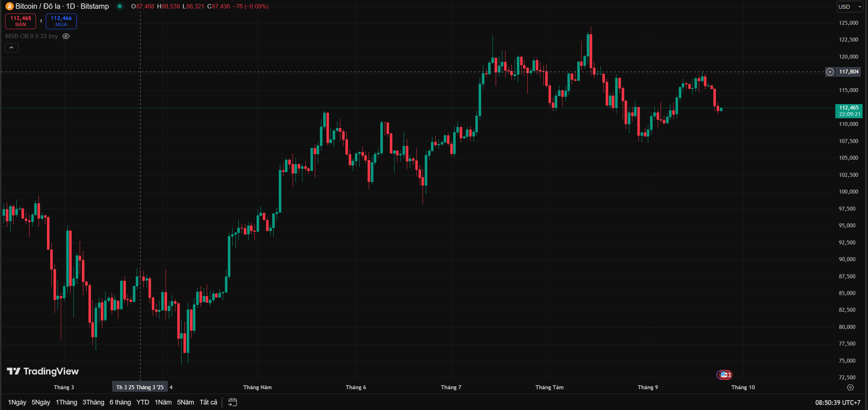This screenshot has width=868, height=410.
Task: Set date range to 6 tháng
Action: pyautogui.click(x=120, y=402)
